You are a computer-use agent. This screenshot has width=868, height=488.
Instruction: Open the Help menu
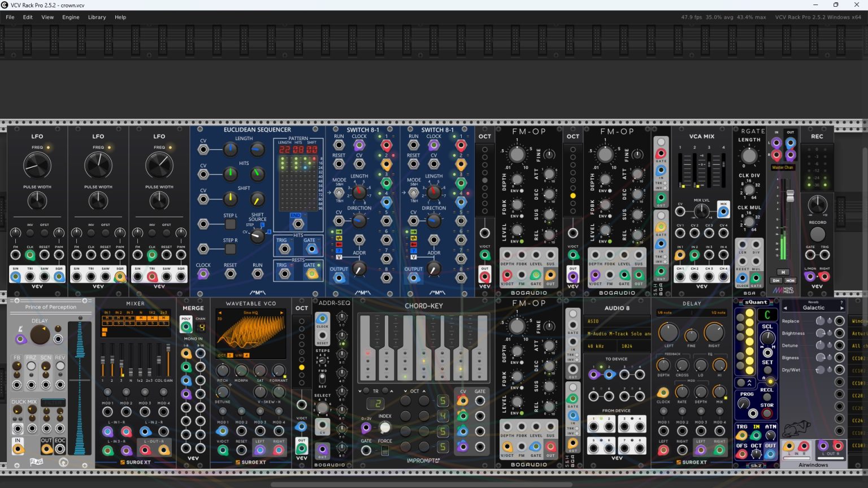tap(120, 17)
